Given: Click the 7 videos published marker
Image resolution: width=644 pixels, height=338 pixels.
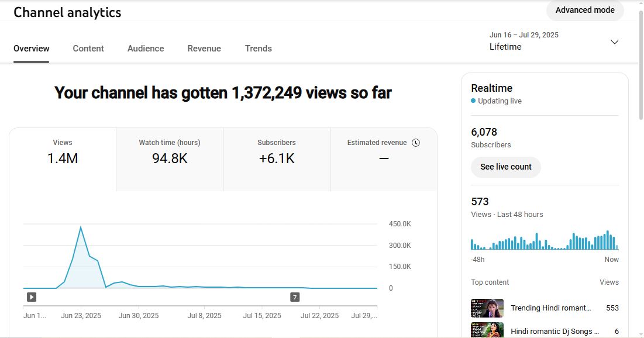Looking at the screenshot, I should click(x=295, y=297).
